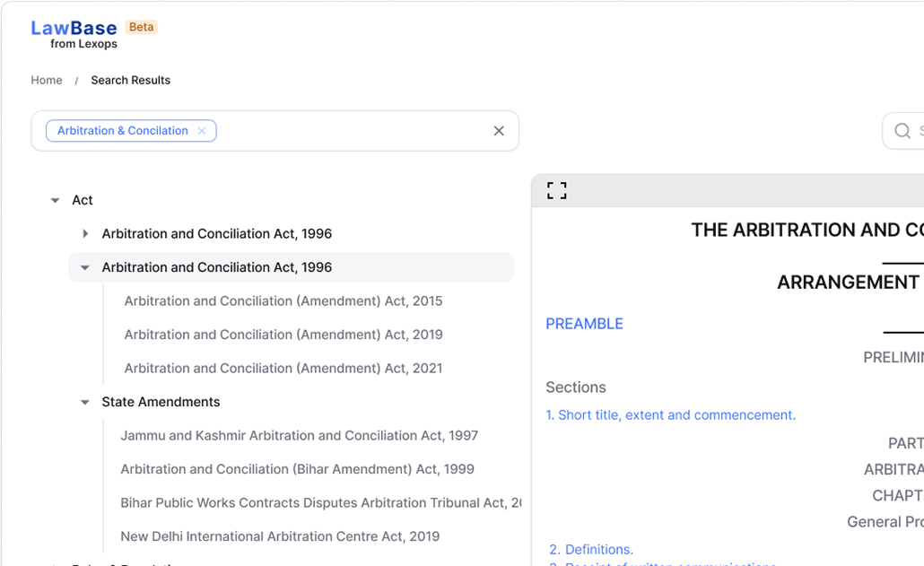
Task: Select Arbitration and Conciliation (Amendment) Act, 2015
Action: tap(283, 301)
